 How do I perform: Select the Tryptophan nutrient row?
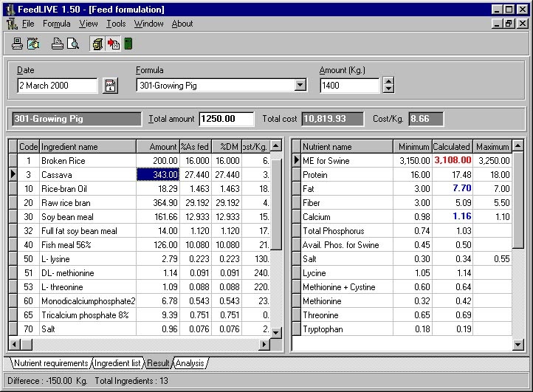tap(402, 329)
